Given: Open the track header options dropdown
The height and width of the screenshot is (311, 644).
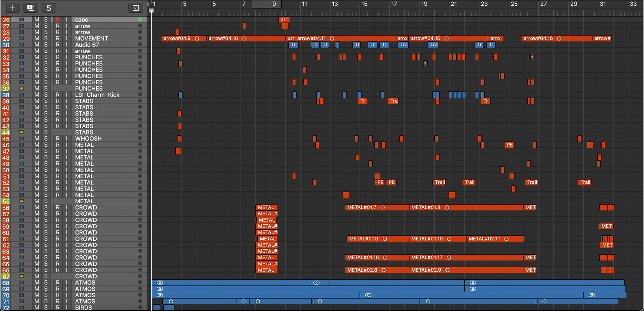Looking at the screenshot, I should (136, 8).
